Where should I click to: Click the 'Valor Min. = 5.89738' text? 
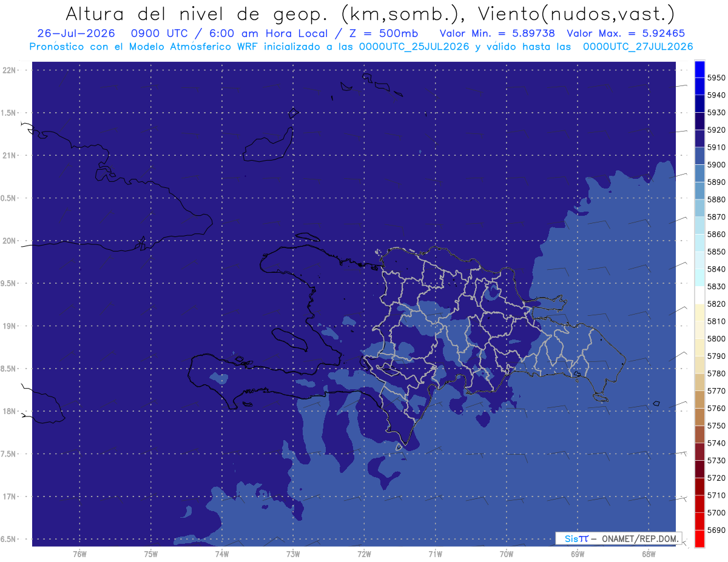tap(497, 33)
